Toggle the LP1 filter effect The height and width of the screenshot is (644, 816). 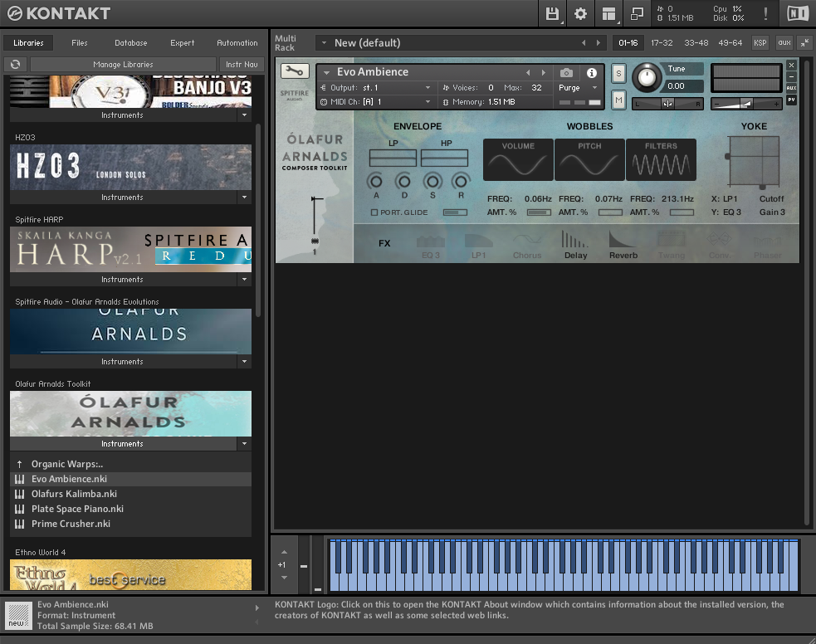coord(479,245)
